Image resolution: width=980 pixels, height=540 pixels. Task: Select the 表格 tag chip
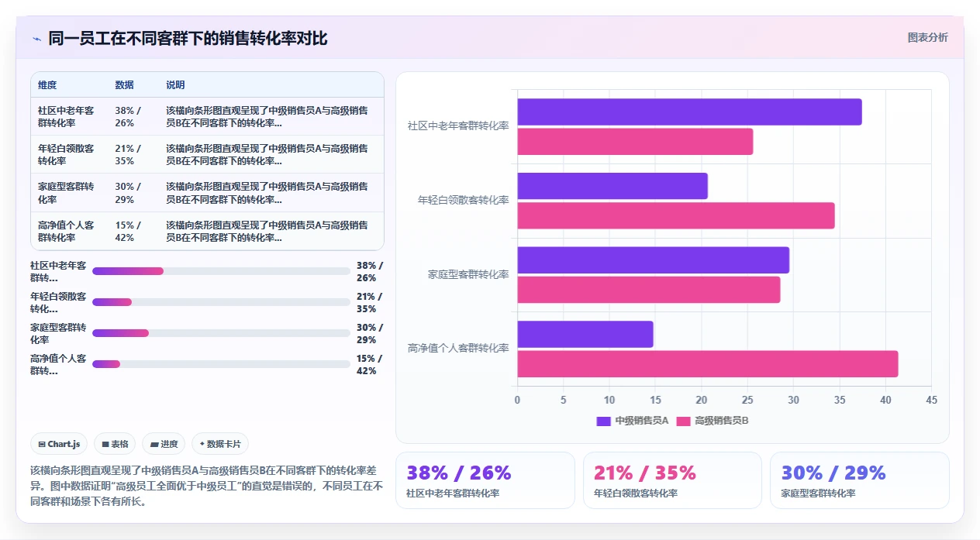pyautogui.click(x=115, y=444)
